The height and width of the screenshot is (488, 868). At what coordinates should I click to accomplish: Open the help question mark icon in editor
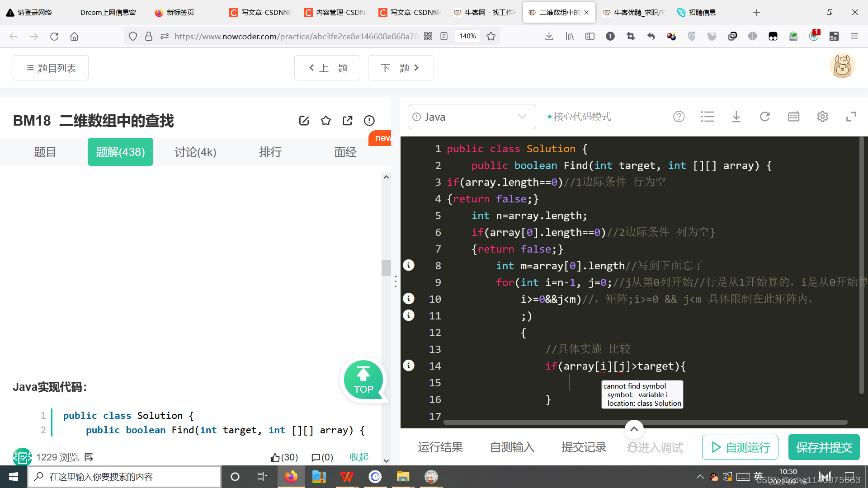(679, 117)
